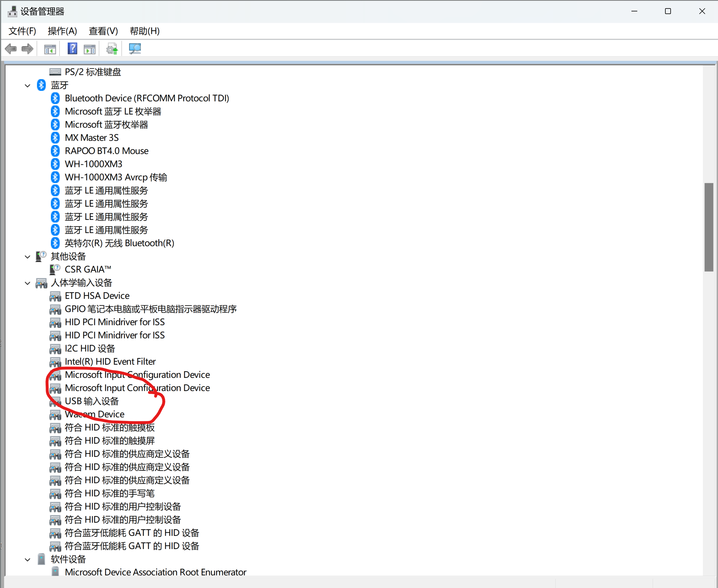The width and height of the screenshot is (718, 588).
Task: Click Bluetooth icon beside RAPOO BT4.0 Mouse
Action: (55, 151)
